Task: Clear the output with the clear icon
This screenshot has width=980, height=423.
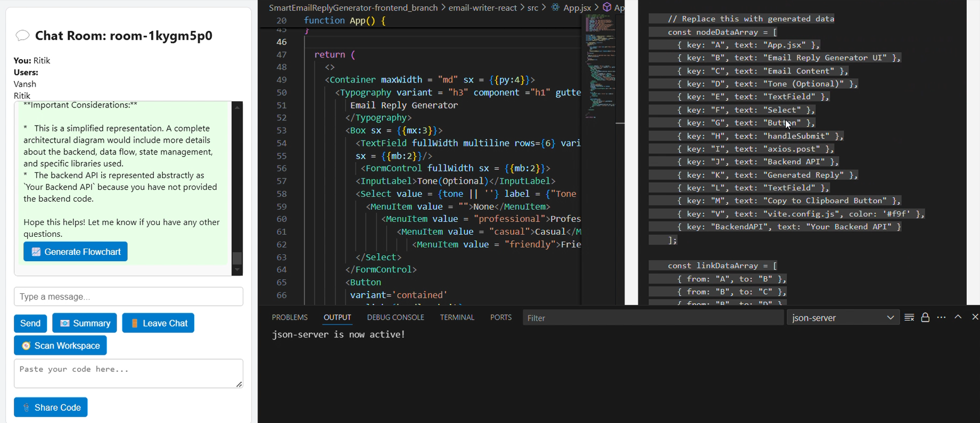Action: pos(909,317)
